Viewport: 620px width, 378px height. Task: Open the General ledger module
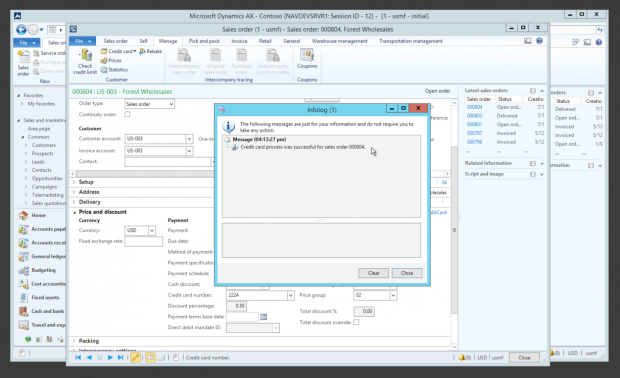pyautogui.click(x=42, y=256)
